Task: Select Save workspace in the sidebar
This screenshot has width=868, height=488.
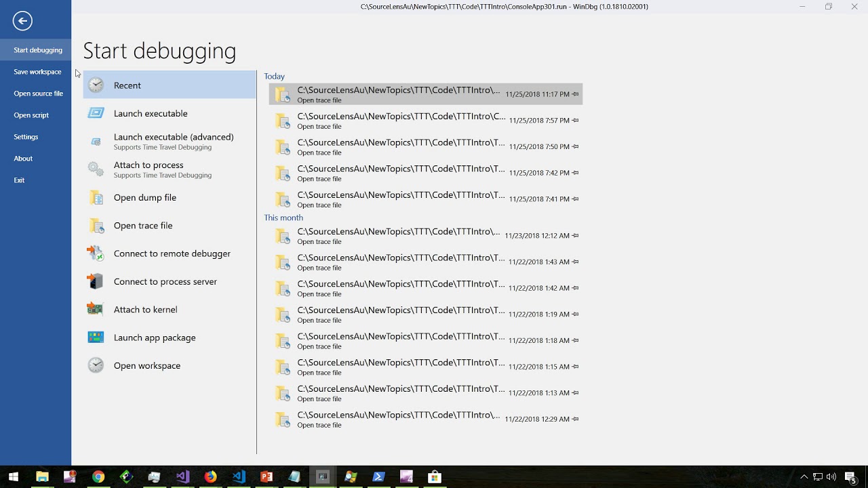Action: click(x=35, y=72)
